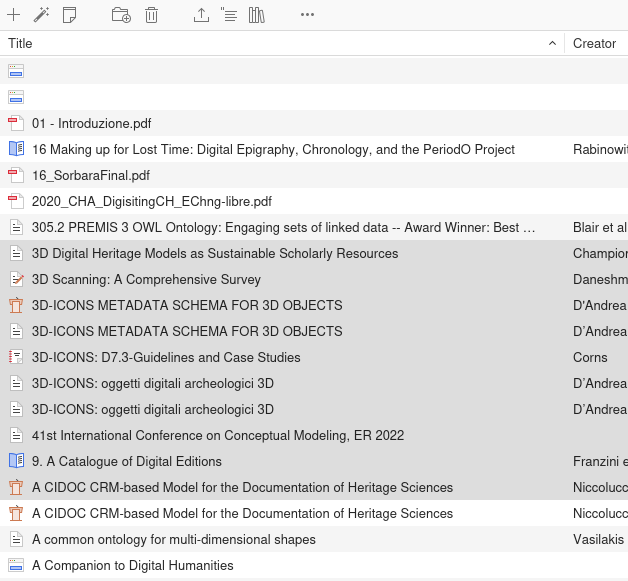This screenshot has width=628, height=581.
Task: Toggle sort order arrow in Title column
Action: pyautogui.click(x=553, y=44)
